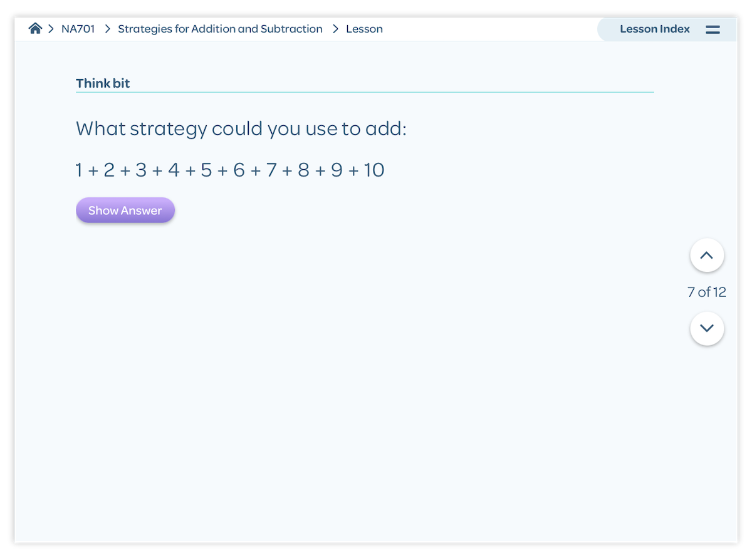Click the Lesson Index control
This screenshot has width=752, height=560.
click(x=654, y=29)
